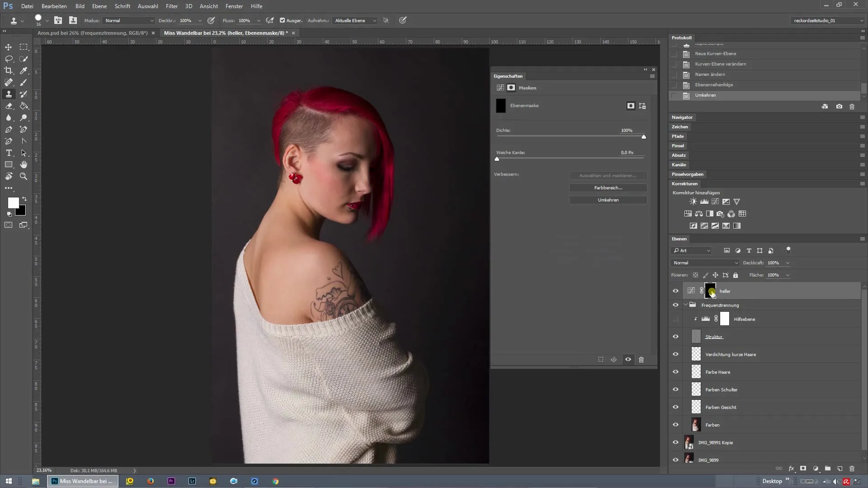
Task: Toggle Quick Mask mode
Action: tap(9, 225)
